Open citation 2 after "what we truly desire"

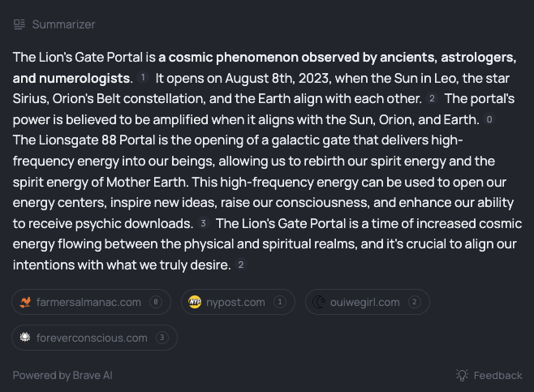coord(240,265)
